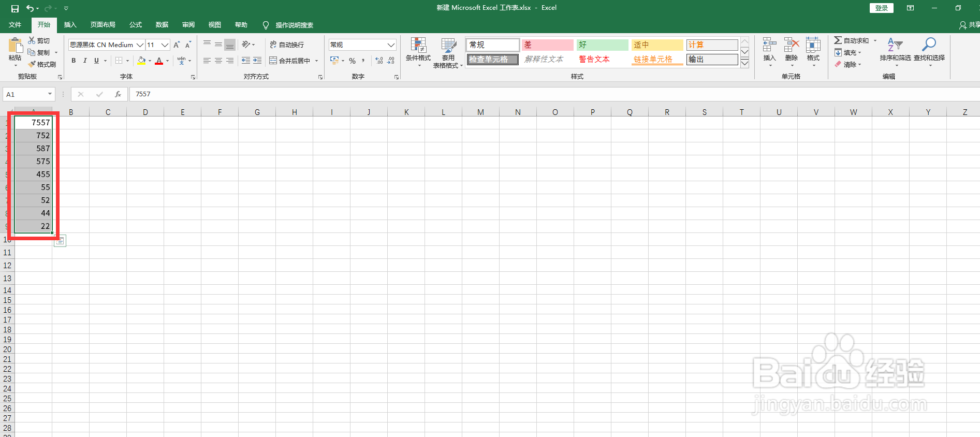Expand Merge and Center dropdown arrow

pos(316,61)
